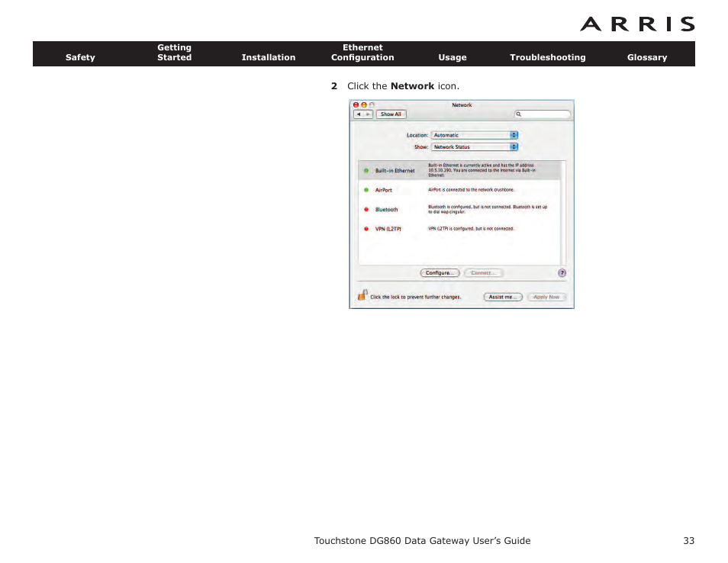Select the AirPort connection row
Viewport: 728px width, 563px height.
tap(459, 190)
